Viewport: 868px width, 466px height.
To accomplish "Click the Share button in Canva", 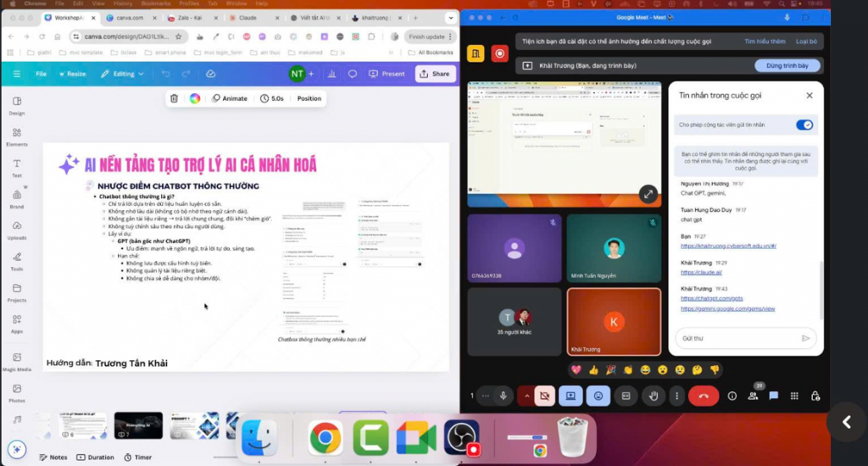I will (x=435, y=74).
